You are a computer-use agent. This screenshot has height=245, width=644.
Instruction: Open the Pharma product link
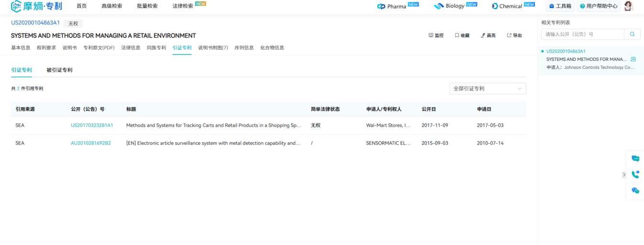[398, 6]
